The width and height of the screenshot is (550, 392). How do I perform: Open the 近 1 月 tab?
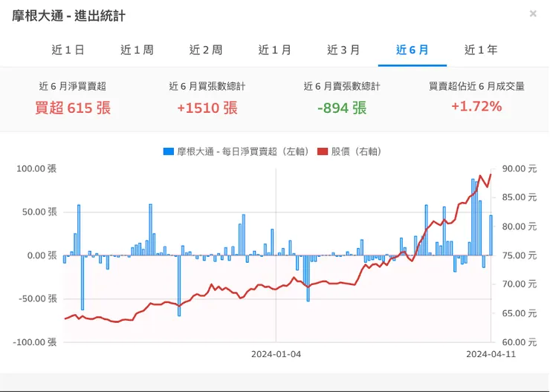(275, 50)
